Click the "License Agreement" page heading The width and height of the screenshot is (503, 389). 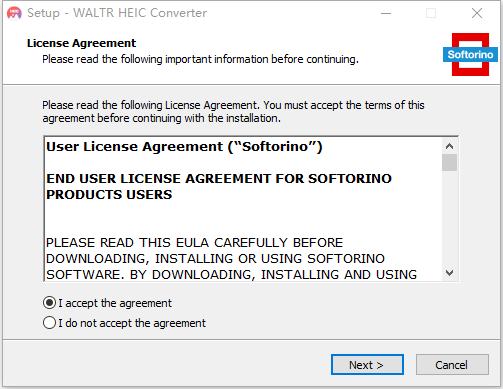[81, 43]
